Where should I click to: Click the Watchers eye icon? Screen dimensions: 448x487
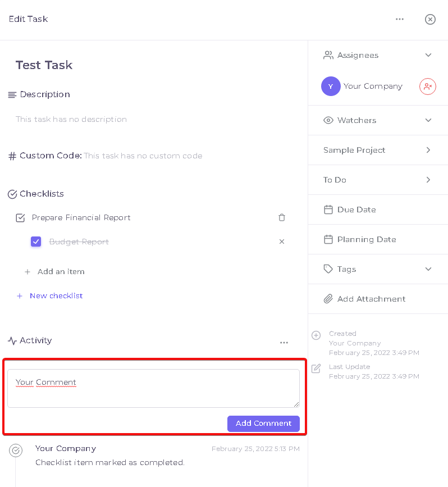pyautogui.click(x=328, y=120)
